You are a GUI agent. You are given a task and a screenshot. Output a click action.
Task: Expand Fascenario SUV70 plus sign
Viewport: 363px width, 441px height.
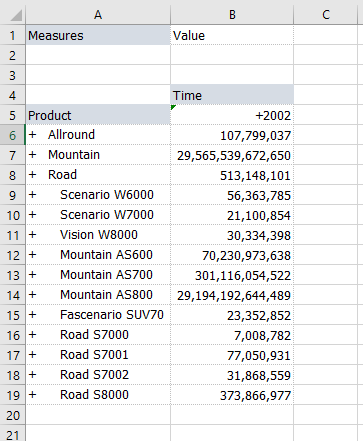click(32, 315)
